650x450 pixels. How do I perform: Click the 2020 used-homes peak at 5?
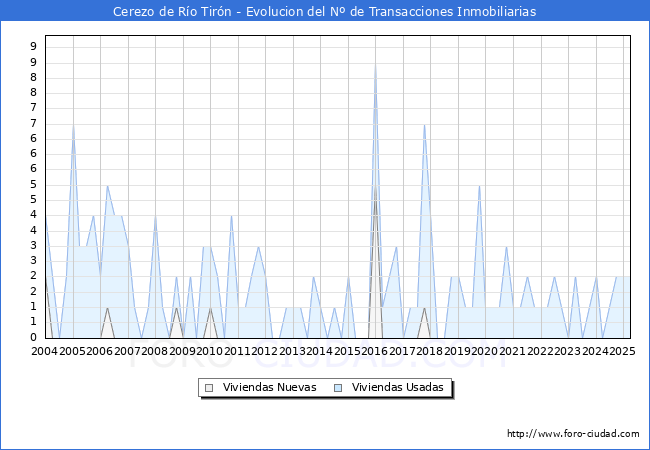click(479, 186)
